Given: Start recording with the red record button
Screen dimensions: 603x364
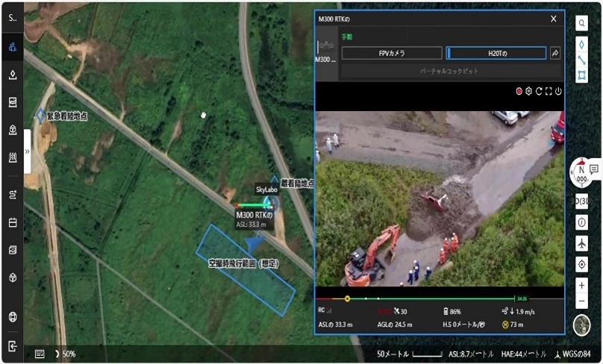Looking at the screenshot, I should (x=519, y=91).
